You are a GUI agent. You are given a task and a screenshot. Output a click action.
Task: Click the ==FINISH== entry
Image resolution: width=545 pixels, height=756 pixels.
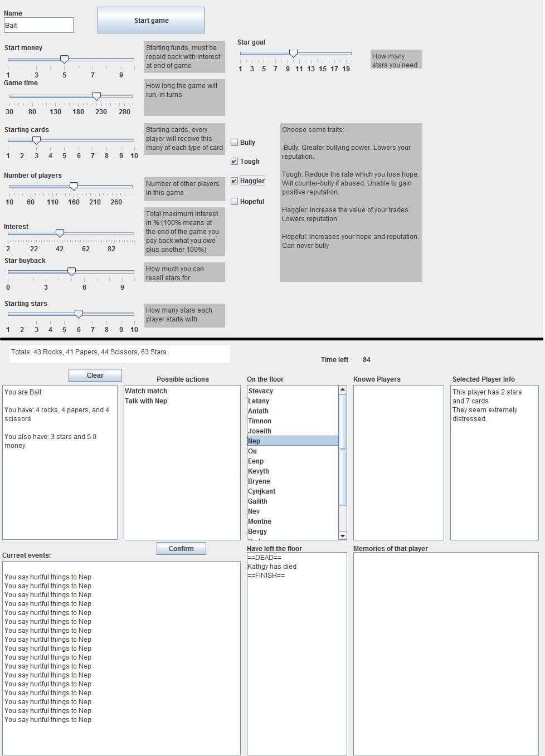[x=266, y=575]
